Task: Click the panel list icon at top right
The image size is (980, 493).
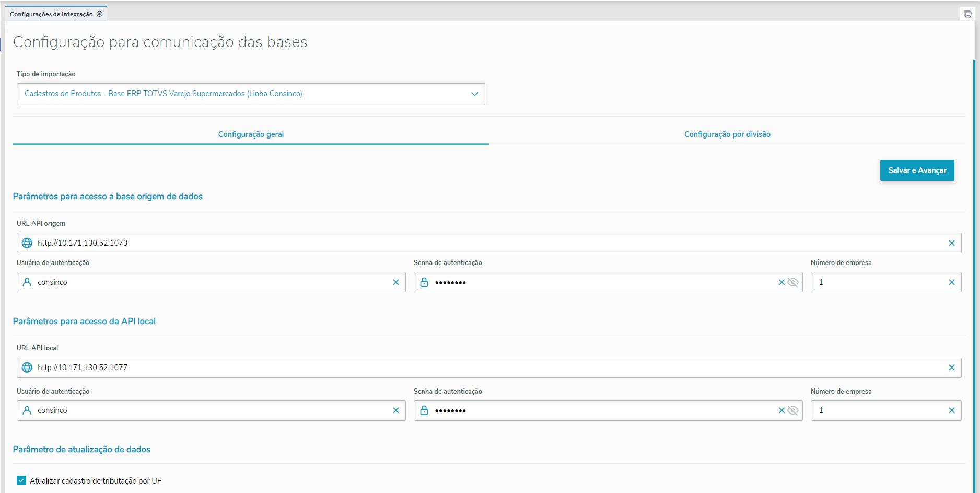Action: (x=967, y=14)
